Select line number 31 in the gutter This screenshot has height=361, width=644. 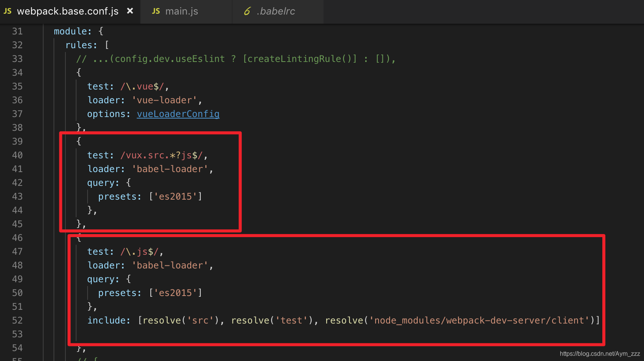[17, 31]
